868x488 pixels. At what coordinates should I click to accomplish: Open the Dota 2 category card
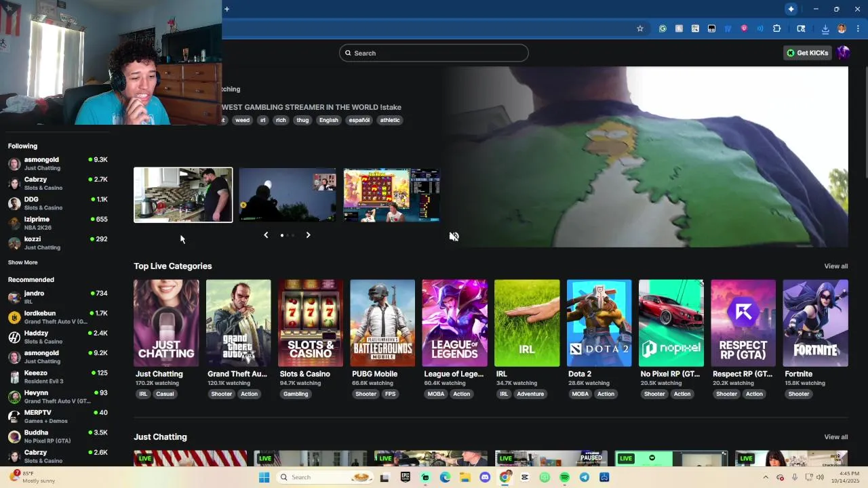point(599,323)
